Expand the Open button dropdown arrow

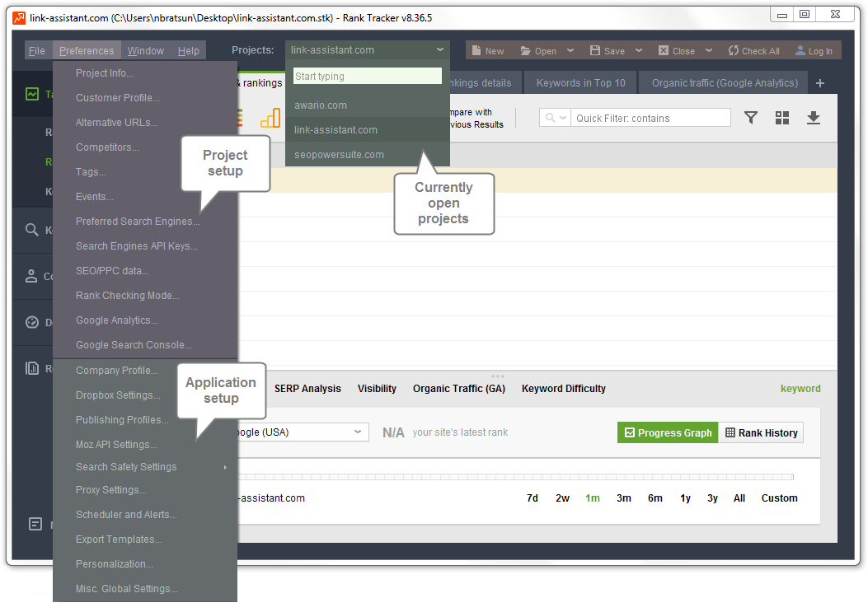570,50
